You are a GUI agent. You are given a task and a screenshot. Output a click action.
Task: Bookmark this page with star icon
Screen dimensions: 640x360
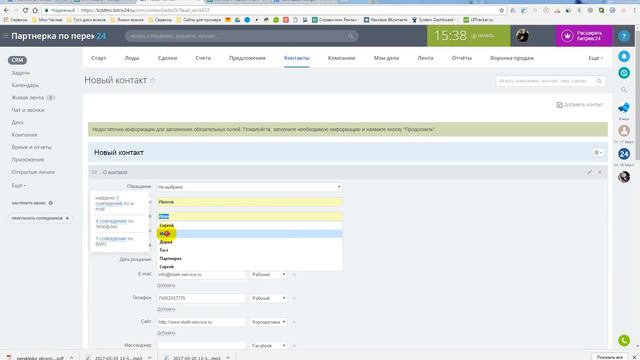coord(502,10)
